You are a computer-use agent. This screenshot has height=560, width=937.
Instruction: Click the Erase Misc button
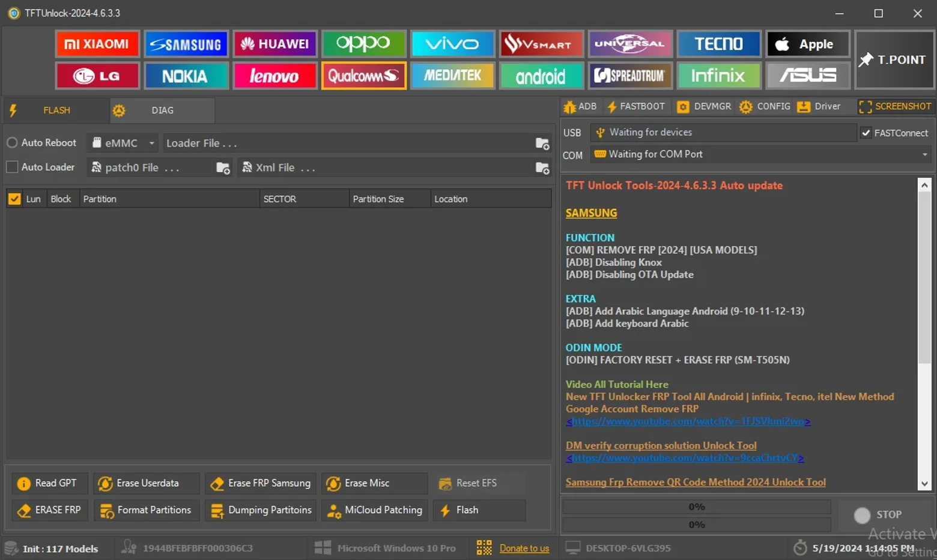point(374,483)
